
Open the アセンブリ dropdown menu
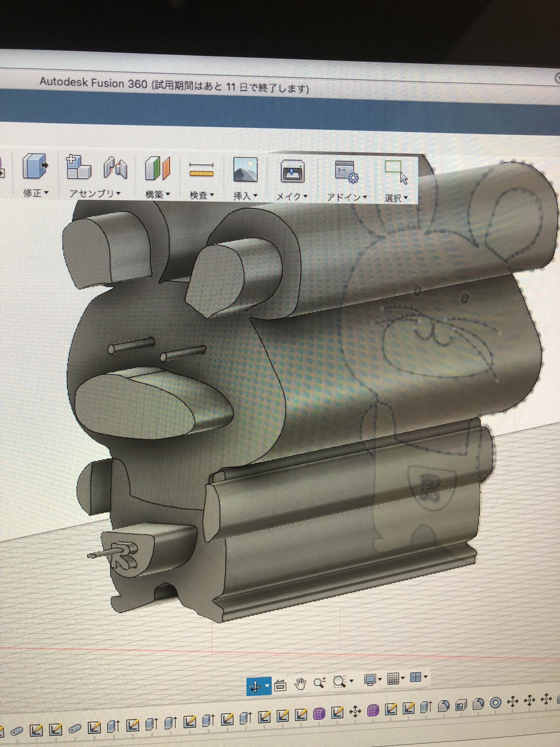pos(95,193)
